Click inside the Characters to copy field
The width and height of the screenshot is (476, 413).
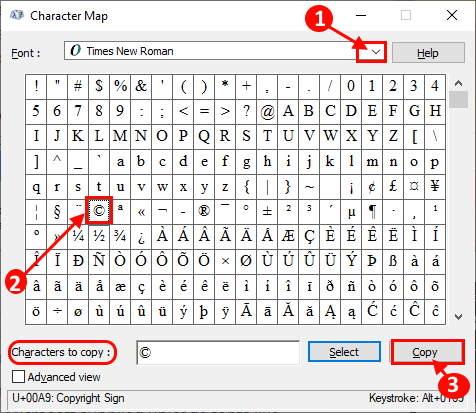[218, 352]
